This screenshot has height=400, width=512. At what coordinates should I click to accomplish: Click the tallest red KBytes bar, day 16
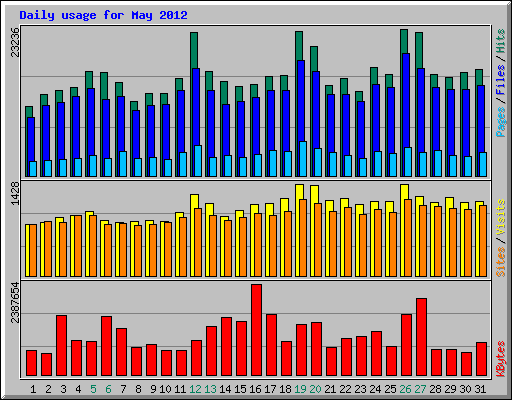point(256,330)
